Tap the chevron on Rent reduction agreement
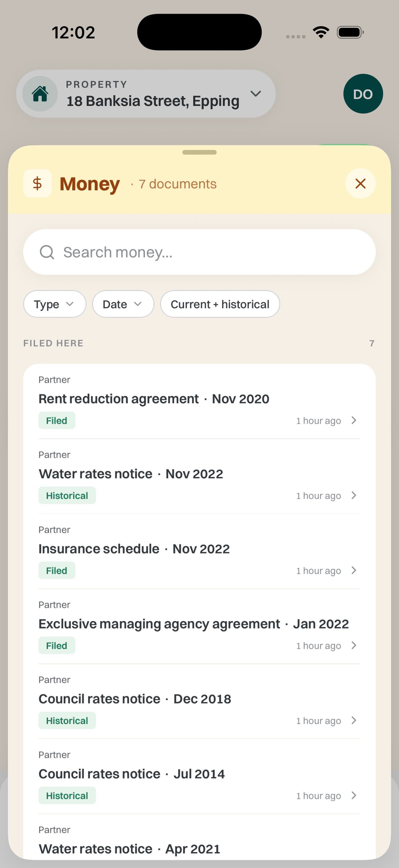The image size is (399, 868). (x=354, y=420)
